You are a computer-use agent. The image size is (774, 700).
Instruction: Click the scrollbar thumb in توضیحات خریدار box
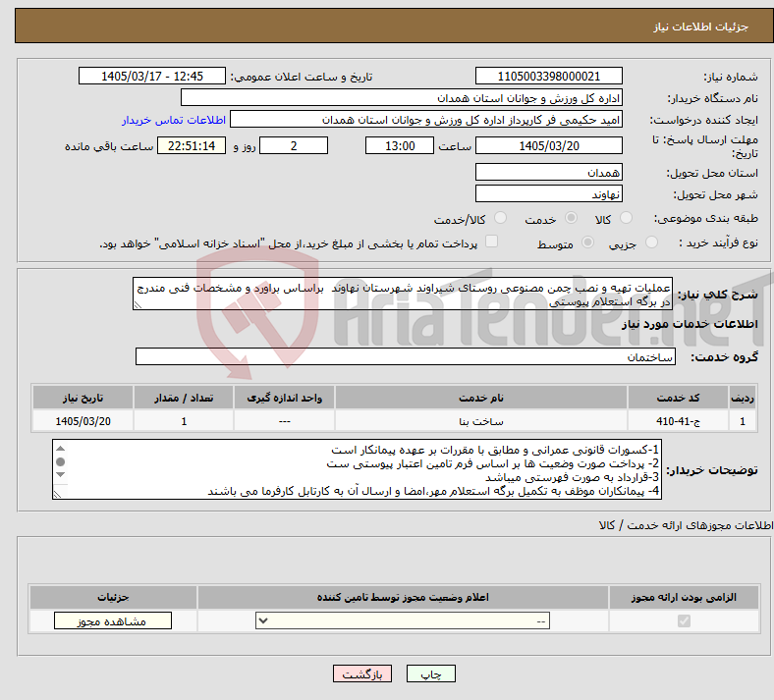pos(61,461)
